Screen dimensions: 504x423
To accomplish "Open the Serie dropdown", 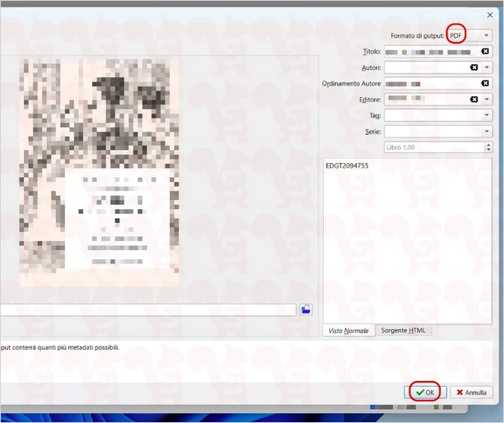I will pos(438,132).
